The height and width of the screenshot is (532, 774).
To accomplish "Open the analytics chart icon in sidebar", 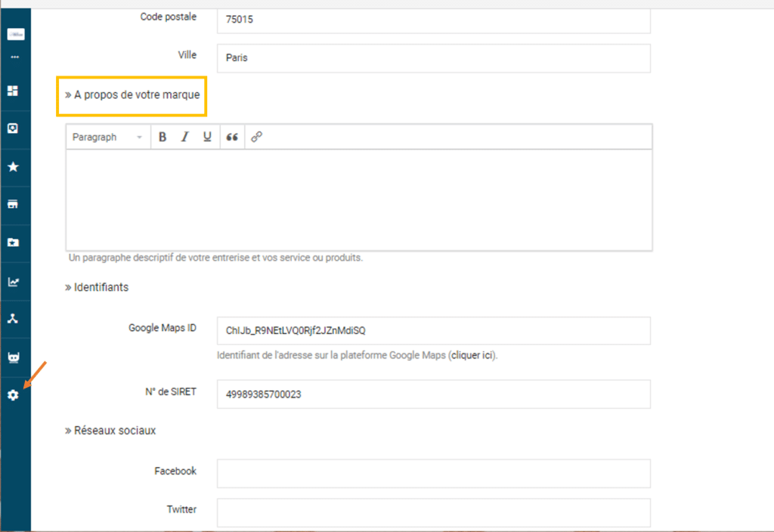I will pyautogui.click(x=13, y=282).
